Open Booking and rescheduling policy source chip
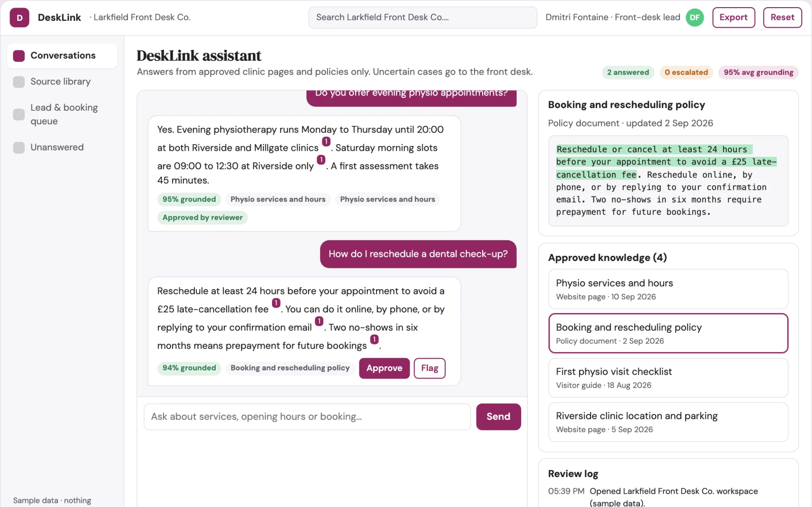Viewport: 812px width, 507px height. point(290,368)
